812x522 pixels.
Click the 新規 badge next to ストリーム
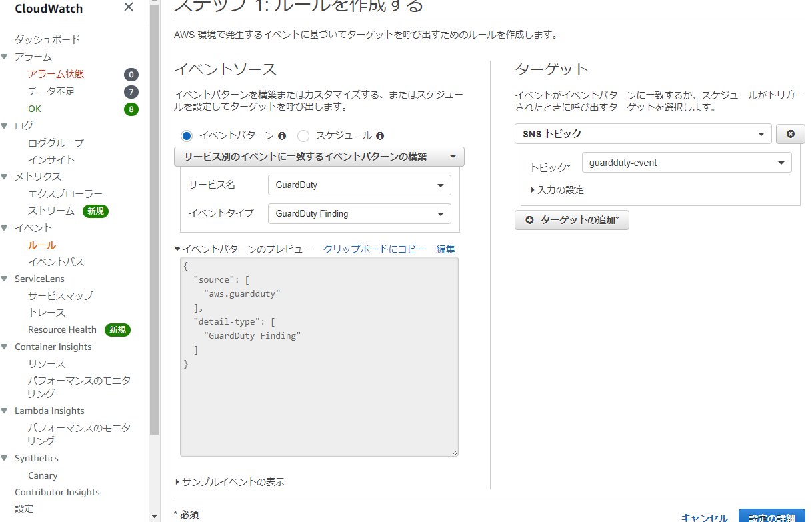pyautogui.click(x=95, y=211)
